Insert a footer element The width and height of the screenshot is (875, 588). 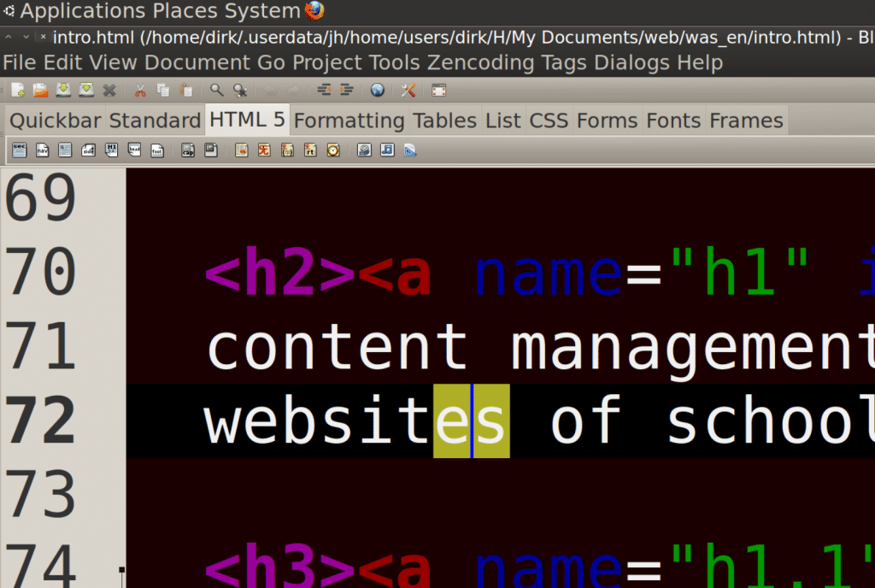tap(157, 150)
